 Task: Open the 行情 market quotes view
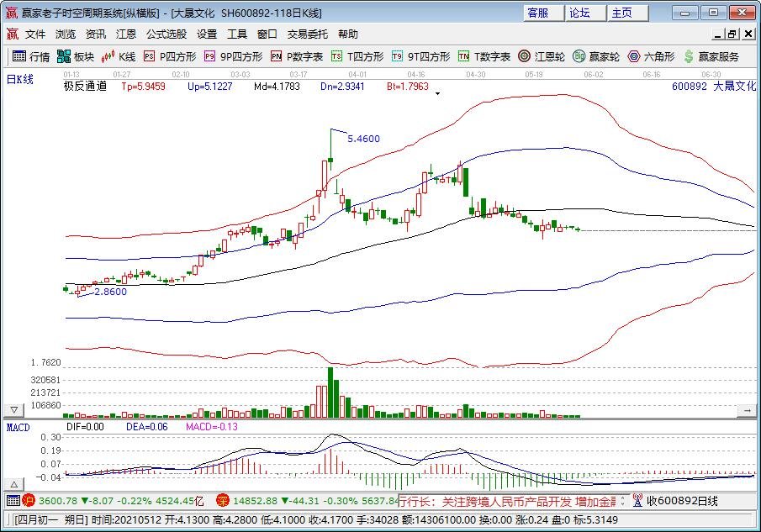(x=30, y=57)
